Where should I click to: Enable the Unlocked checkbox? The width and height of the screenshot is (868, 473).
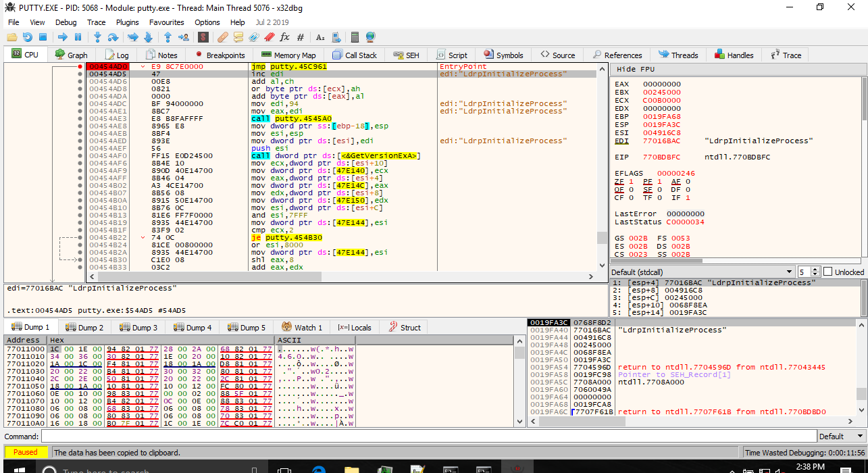[x=828, y=272]
